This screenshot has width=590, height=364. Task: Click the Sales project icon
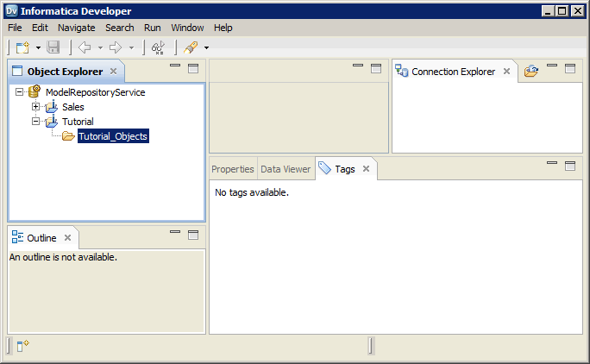52,107
